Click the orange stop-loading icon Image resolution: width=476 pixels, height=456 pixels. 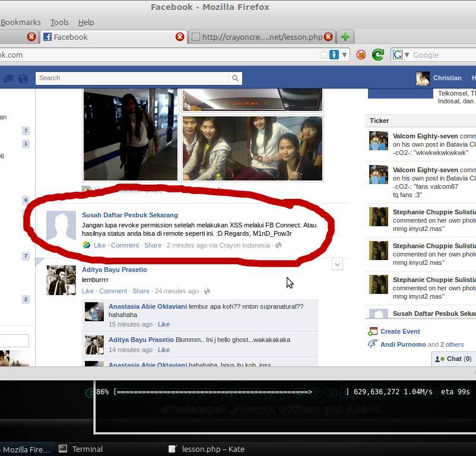tap(361, 55)
